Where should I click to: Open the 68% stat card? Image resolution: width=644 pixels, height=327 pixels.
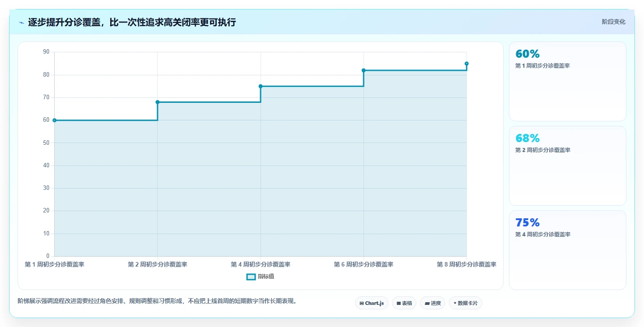(x=568, y=166)
